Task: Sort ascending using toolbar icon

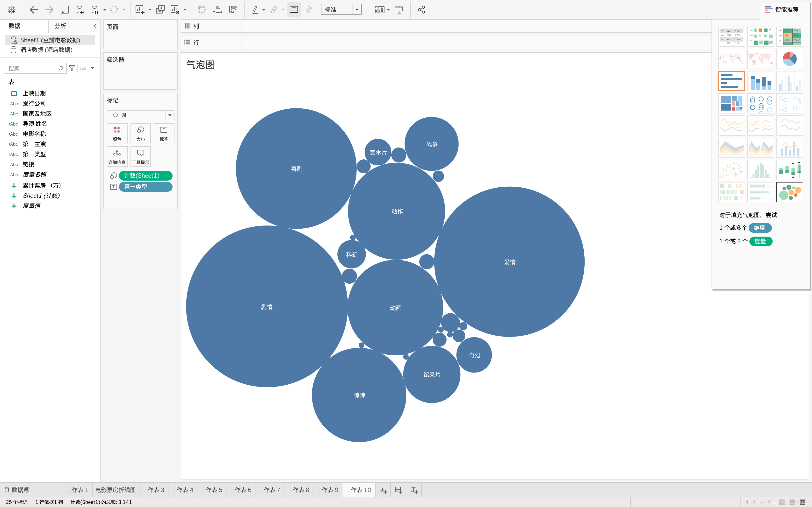Action: coord(217,10)
